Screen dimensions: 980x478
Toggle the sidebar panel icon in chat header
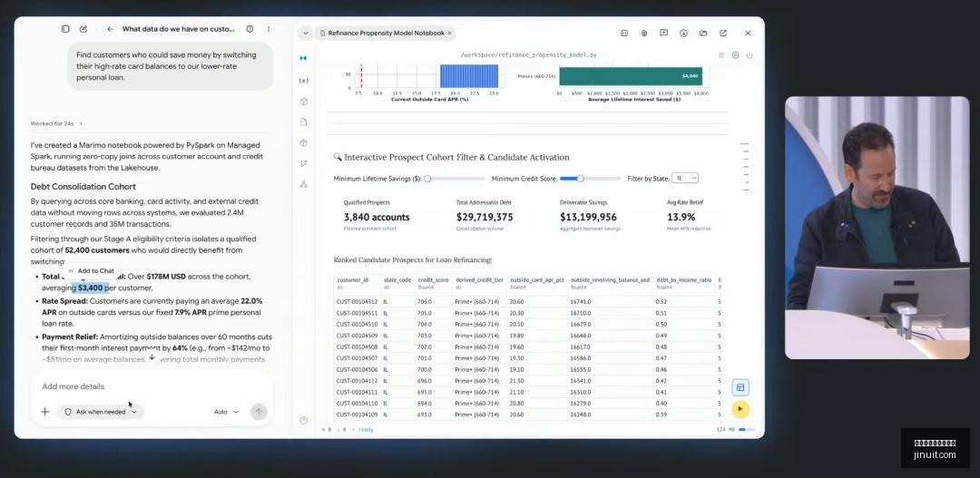65,29
